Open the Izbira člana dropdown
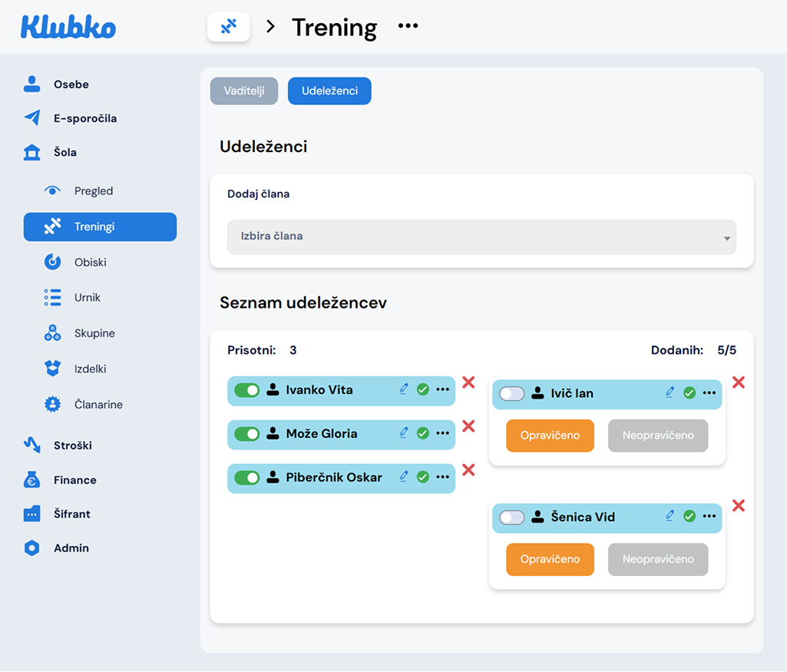Image resolution: width=787 pixels, height=672 pixels. coord(481,237)
